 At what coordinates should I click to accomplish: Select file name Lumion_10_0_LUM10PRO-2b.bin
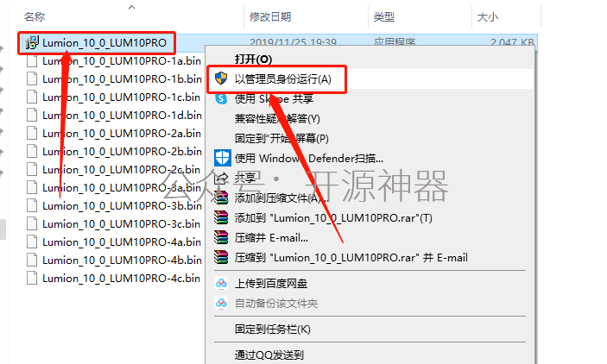tap(122, 152)
